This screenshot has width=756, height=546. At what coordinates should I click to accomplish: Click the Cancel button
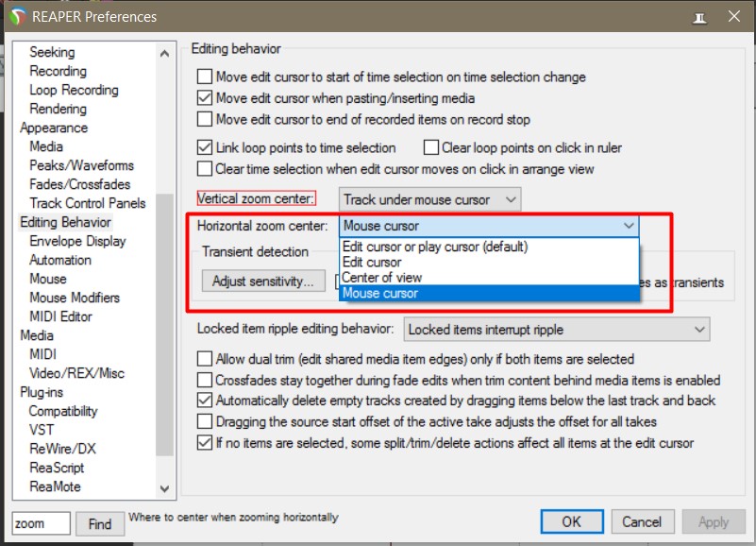642,521
